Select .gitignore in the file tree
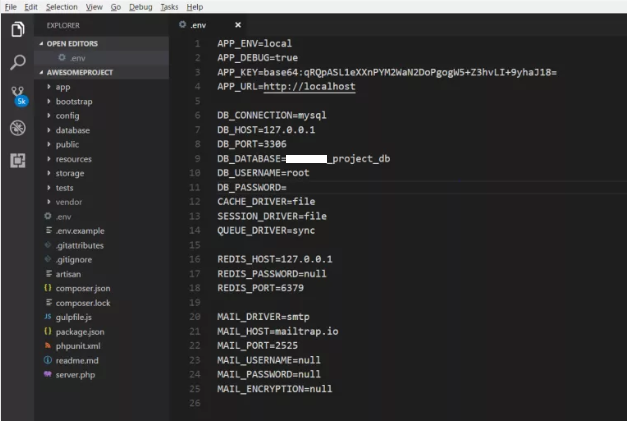Screen dimensions: 627x421 (74, 259)
